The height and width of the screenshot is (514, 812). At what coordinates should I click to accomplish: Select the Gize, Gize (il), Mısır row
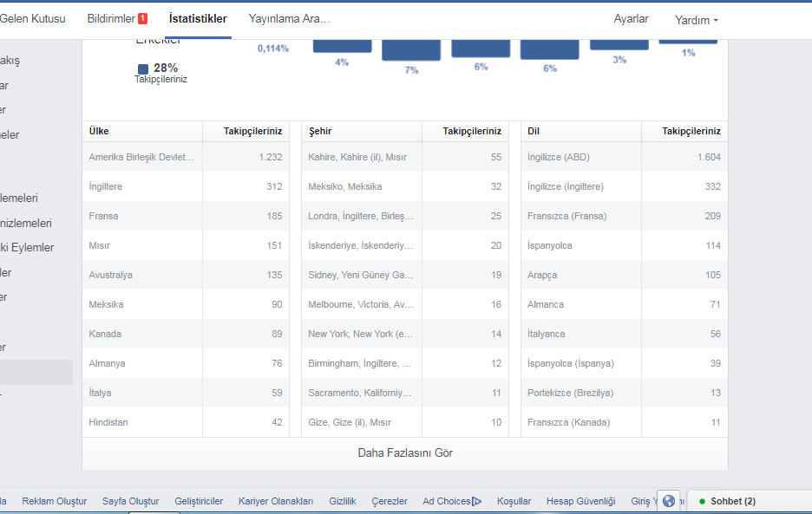(405, 422)
